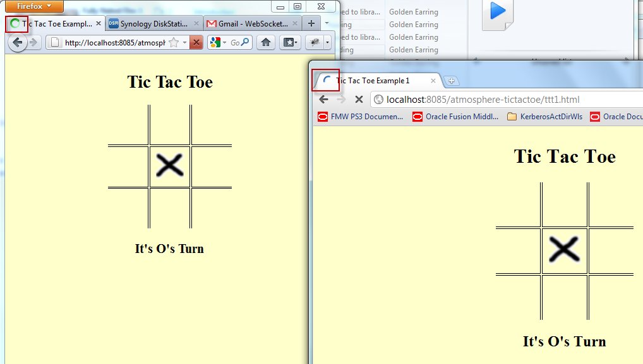Image resolution: width=643 pixels, height=364 pixels.
Task: Stop loading with Firefox red X button
Action: click(x=196, y=42)
